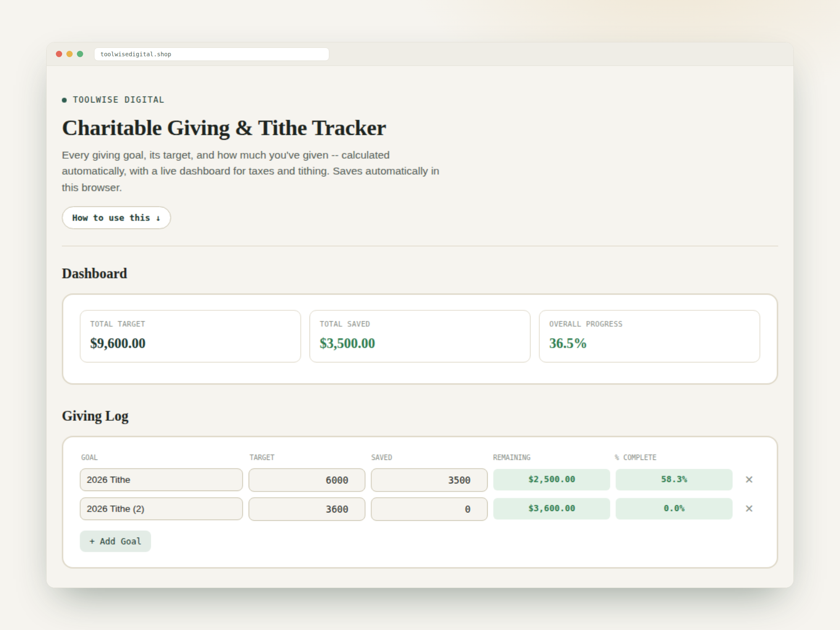Click the GOAL column header

tap(89, 457)
